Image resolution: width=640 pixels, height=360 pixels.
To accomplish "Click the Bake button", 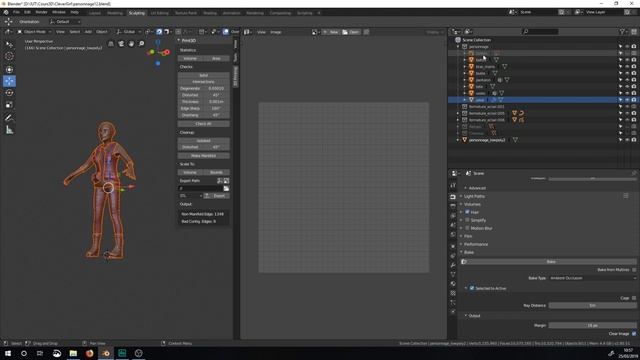I will click(550, 262).
